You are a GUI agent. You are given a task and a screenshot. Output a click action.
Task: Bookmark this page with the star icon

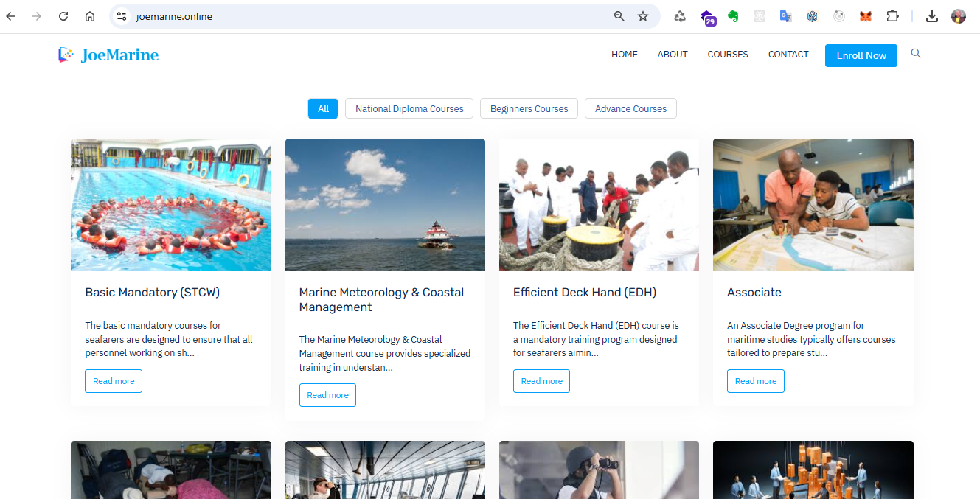tap(643, 16)
